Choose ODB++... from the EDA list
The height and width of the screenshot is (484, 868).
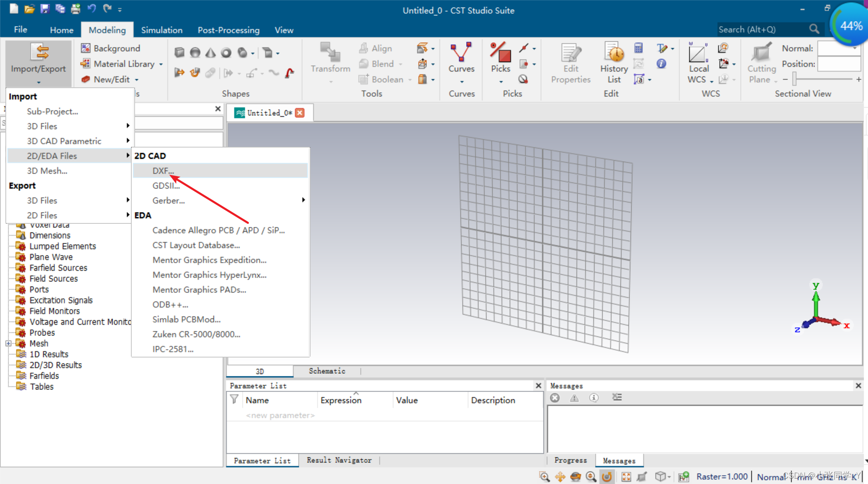pyautogui.click(x=220, y=304)
